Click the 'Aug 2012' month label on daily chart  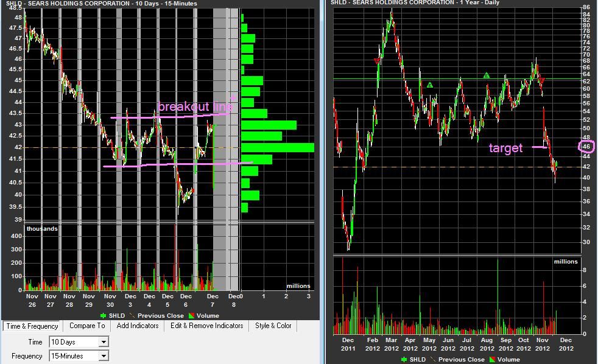point(487,344)
